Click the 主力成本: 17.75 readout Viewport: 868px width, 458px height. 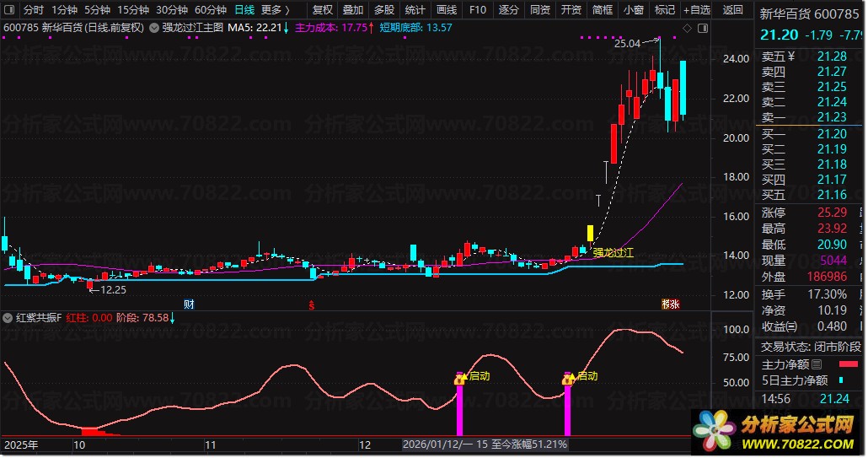click(335, 28)
